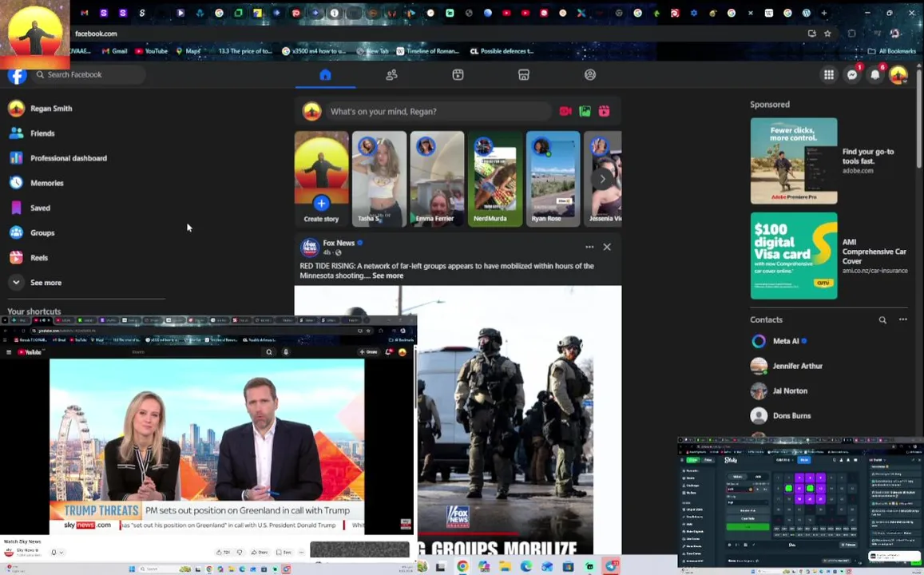This screenshot has width=924, height=575.
Task: Show next stories with arrow button
Action: coord(602,179)
